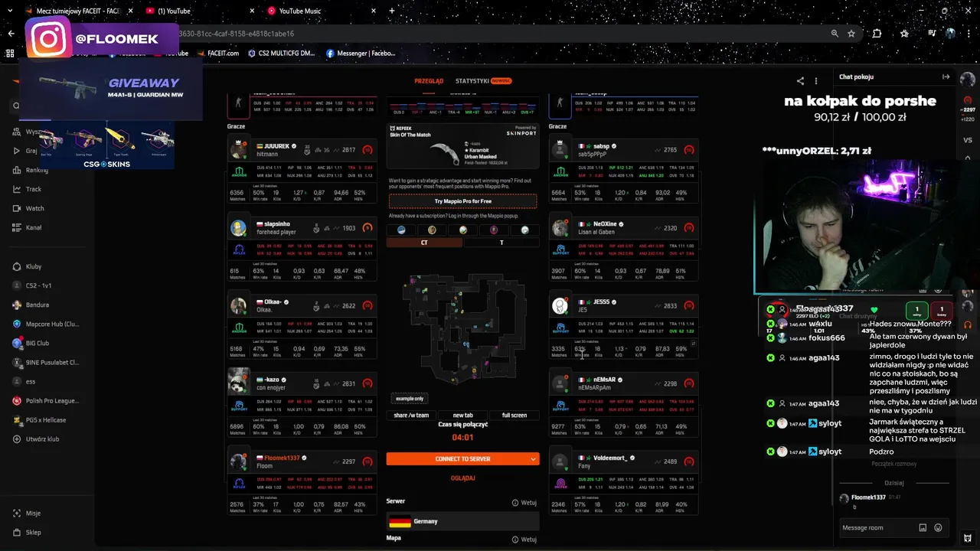980x551 pixels.
Task: Open player Floomek1337's card
Action: (x=302, y=484)
